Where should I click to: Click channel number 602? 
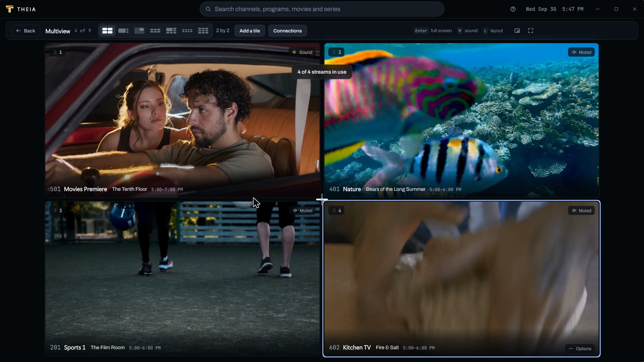coord(334,348)
